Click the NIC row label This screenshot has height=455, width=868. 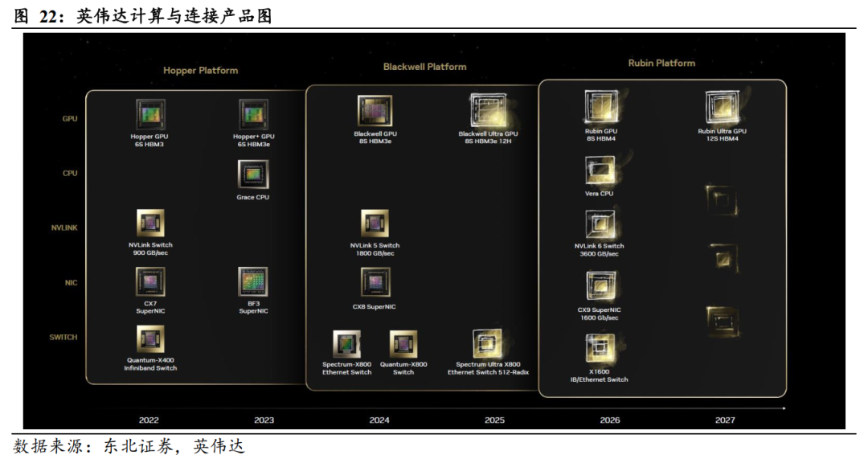(71, 283)
